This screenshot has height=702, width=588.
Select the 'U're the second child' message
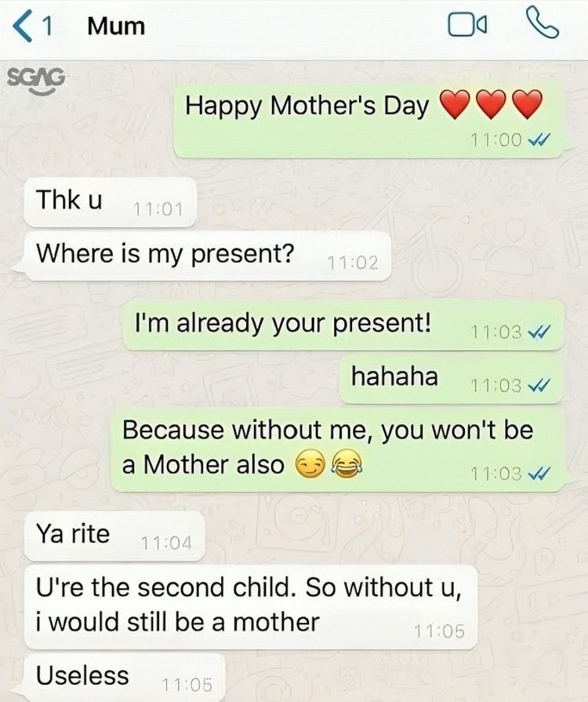click(251, 607)
